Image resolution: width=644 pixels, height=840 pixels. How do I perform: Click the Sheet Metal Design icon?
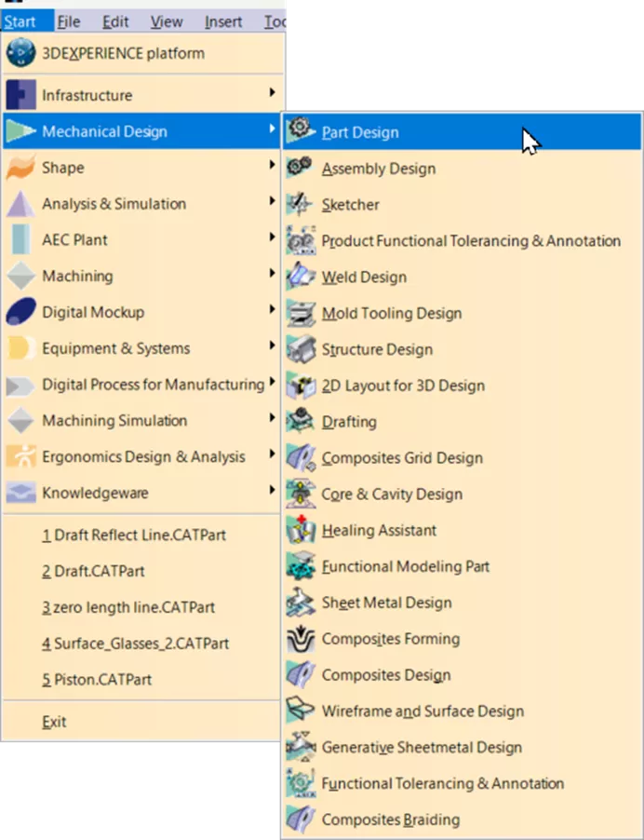point(301,603)
